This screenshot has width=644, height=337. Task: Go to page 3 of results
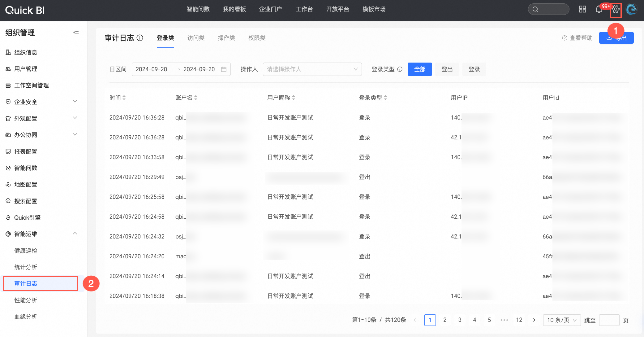point(460,320)
